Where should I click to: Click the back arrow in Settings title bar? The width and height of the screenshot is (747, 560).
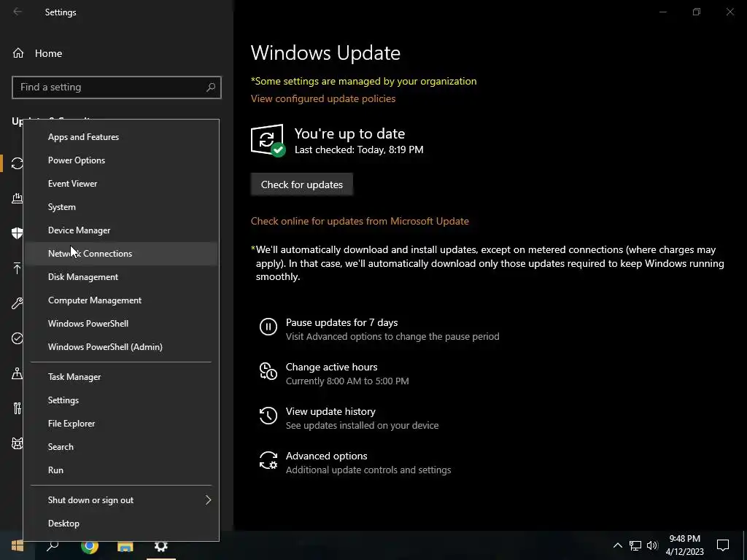[18, 12]
